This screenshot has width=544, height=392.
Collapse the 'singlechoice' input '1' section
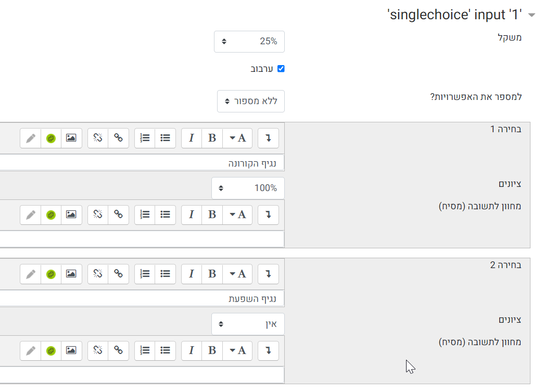coord(532,15)
